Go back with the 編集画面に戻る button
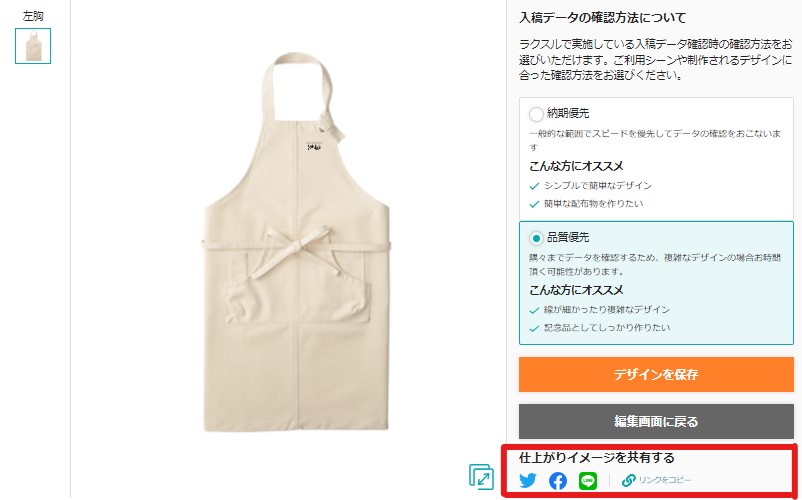Image resolution: width=802 pixels, height=500 pixels. point(656,421)
